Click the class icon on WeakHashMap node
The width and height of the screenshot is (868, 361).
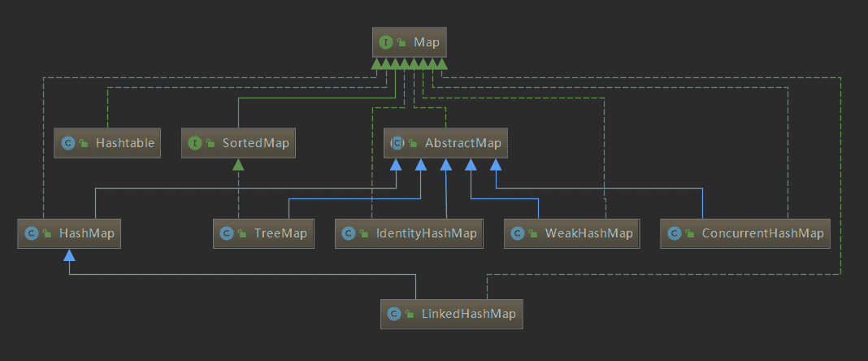coord(518,233)
